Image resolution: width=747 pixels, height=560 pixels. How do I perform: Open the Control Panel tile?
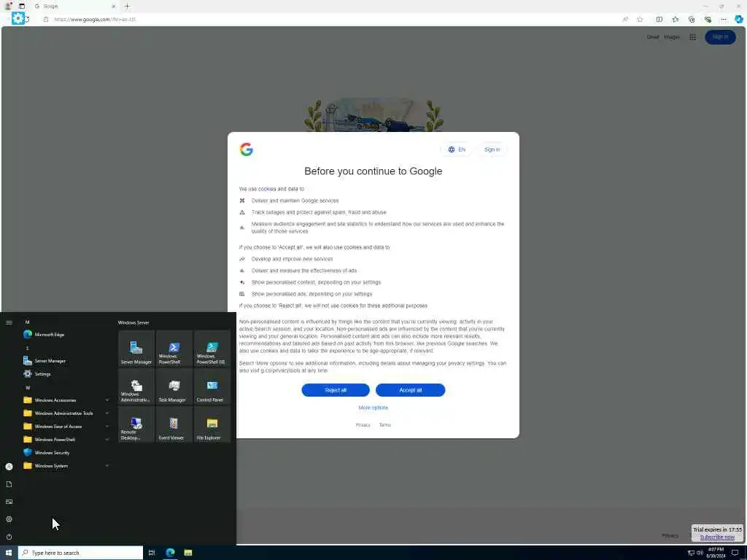(212, 386)
